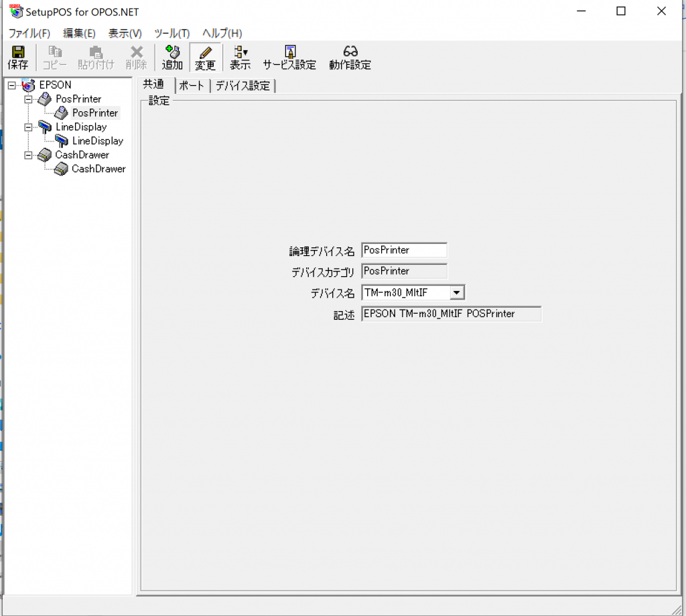686x616 pixels.
Task: Collapse the LineDisplay category node
Action: 28,127
